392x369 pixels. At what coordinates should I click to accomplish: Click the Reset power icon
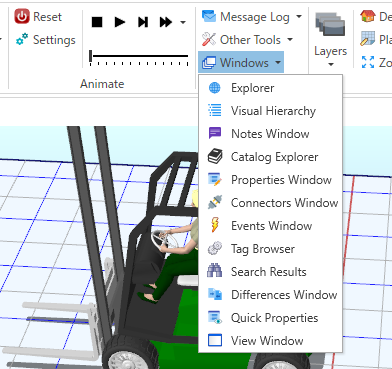tap(22, 16)
